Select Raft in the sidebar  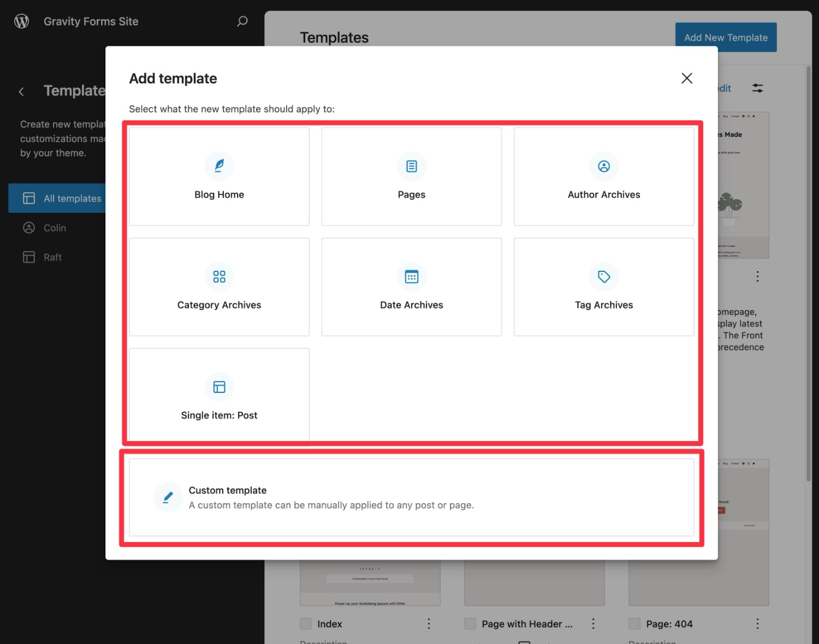point(52,257)
